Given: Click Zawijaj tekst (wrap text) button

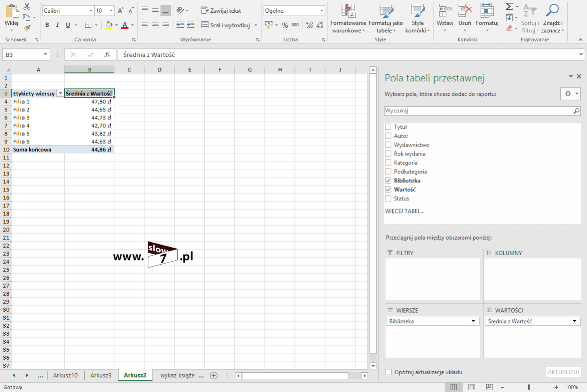Looking at the screenshot, I should (x=221, y=10).
